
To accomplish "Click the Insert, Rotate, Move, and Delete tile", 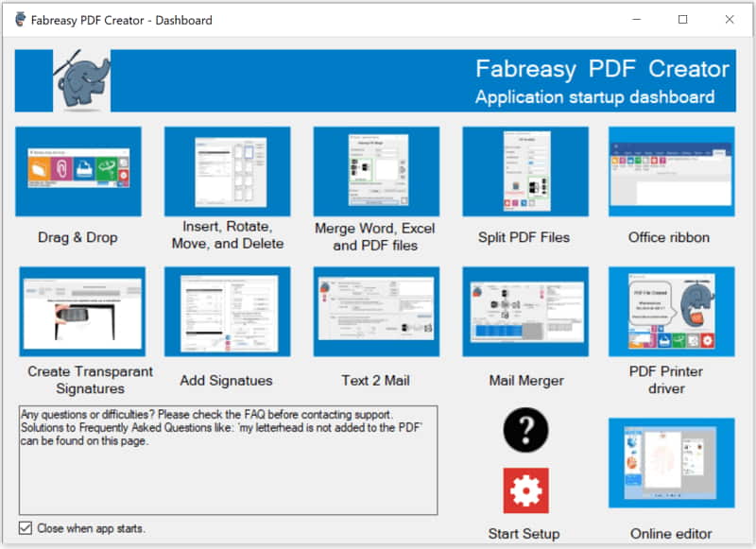I will point(227,172).
